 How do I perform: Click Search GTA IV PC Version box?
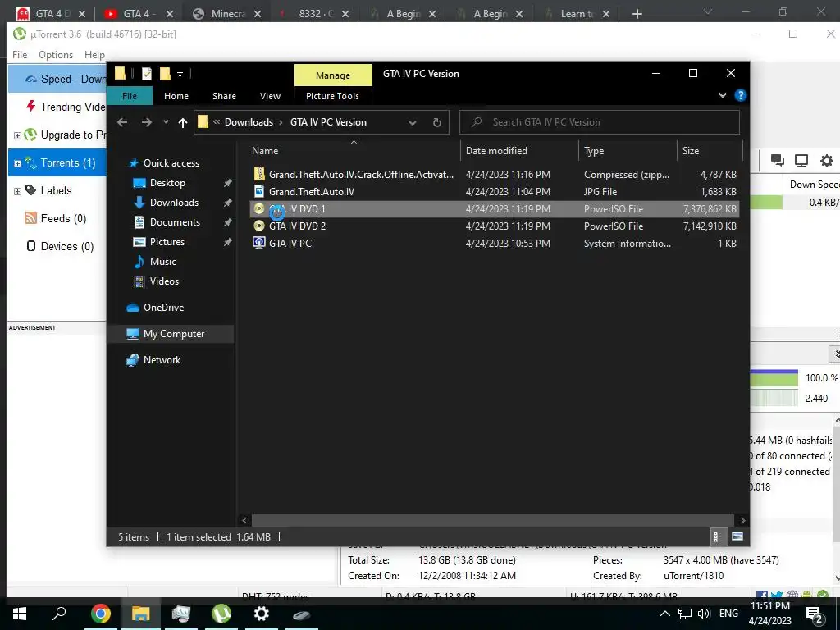click(600, 122)
